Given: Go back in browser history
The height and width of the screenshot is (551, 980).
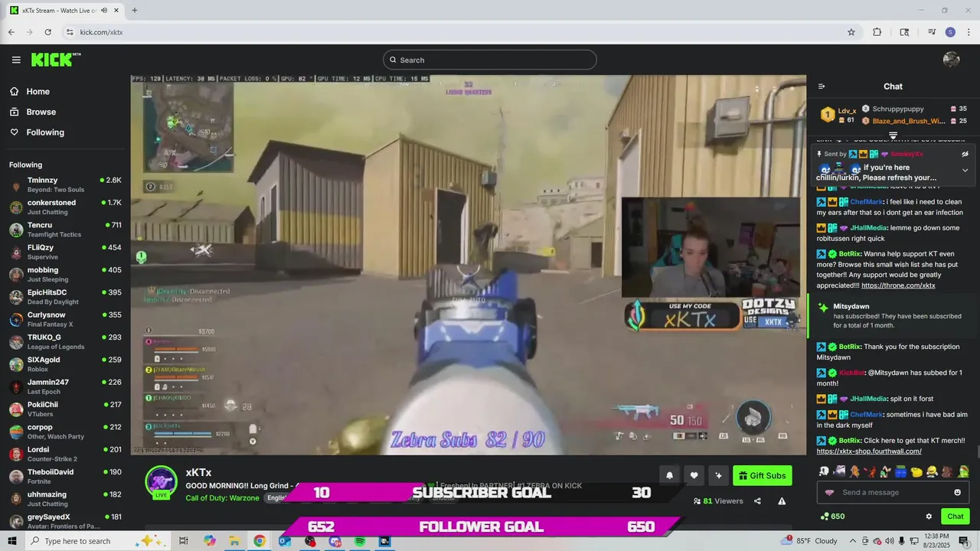Looking at the screenshot, I should coord(11,32).
